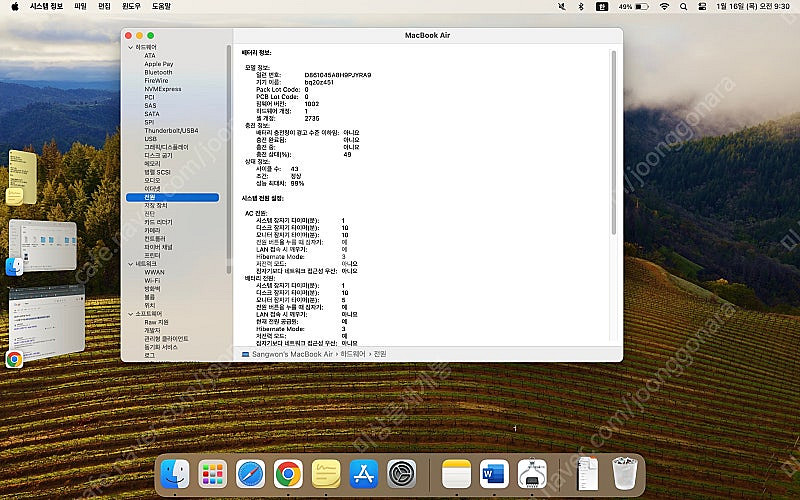Screen dimensions: 800x500
Task: Open the Trash in the Dock
Action: click(x=624, y=474)
